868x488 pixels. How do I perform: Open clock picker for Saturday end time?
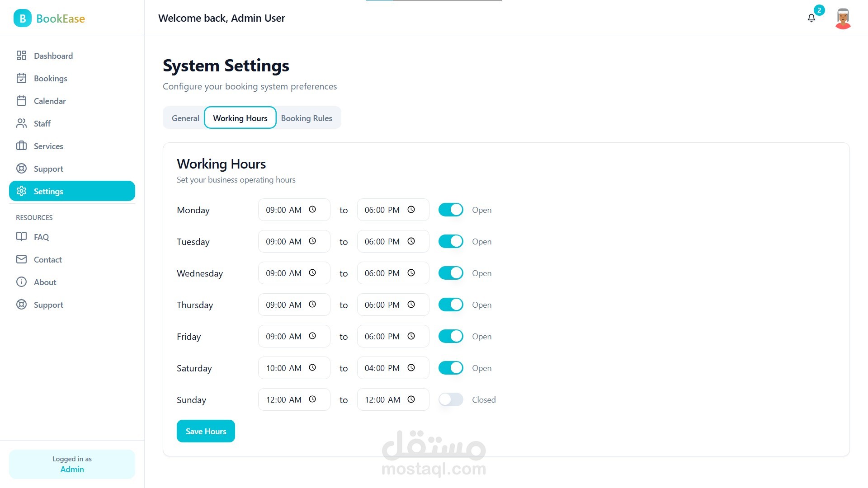pyautogui.click(x=411, y=368)
